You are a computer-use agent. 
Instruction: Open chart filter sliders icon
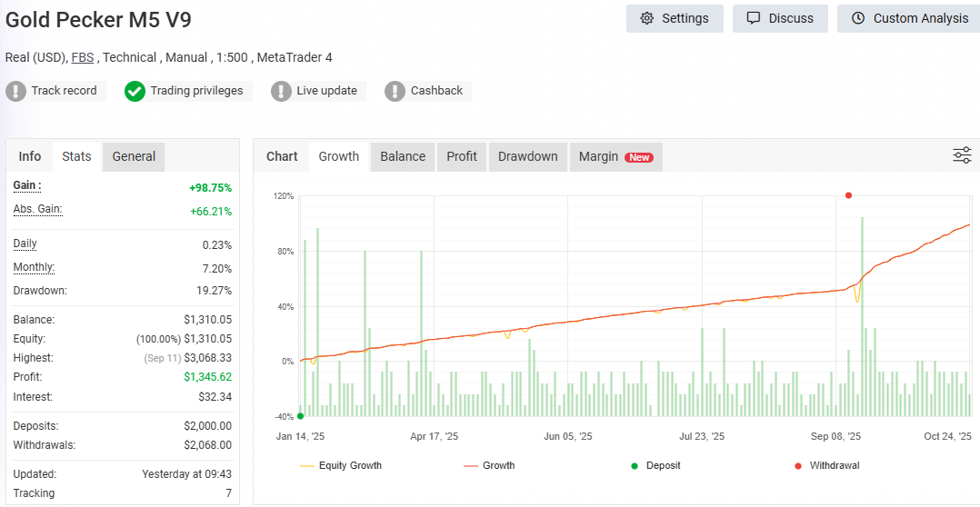tap(962, 155)
